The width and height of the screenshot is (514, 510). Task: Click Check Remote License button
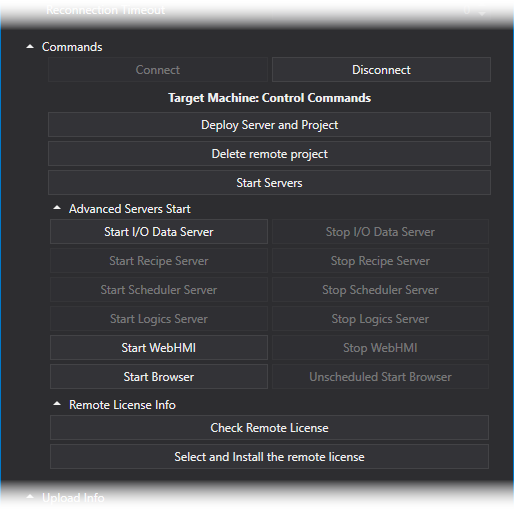(269, 428)
